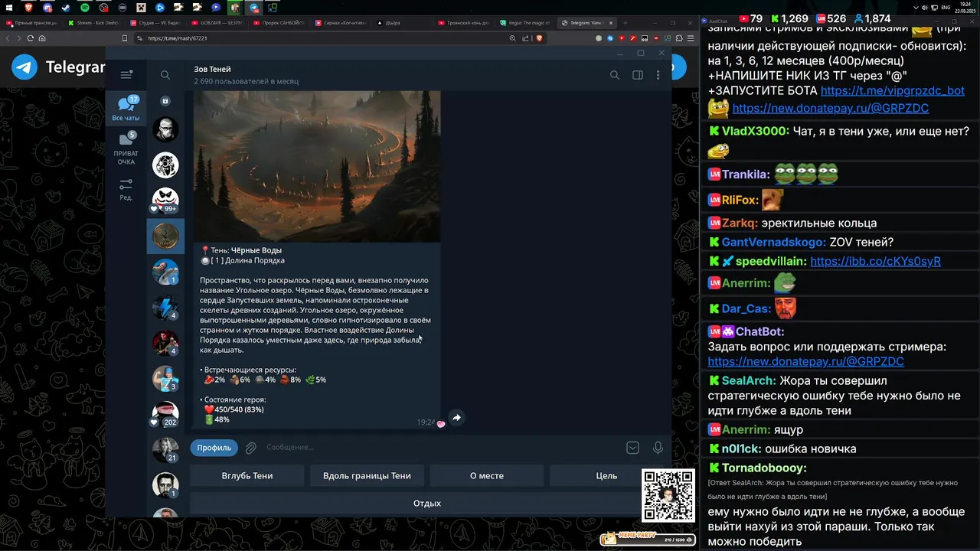Select the Все чаты folder

pos(126,109)
